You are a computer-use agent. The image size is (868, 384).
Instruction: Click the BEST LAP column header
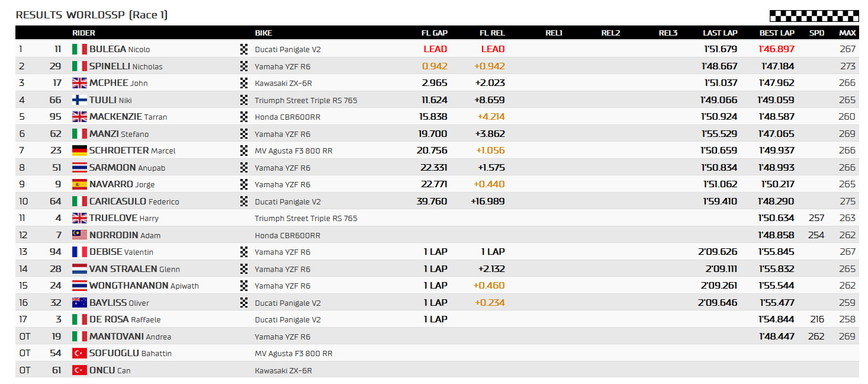pos(777,33)
